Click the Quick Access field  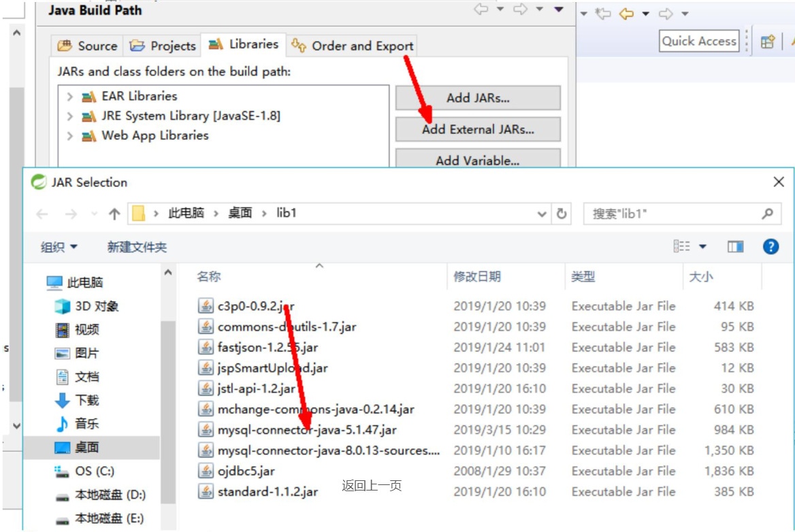tap(698, 41)
